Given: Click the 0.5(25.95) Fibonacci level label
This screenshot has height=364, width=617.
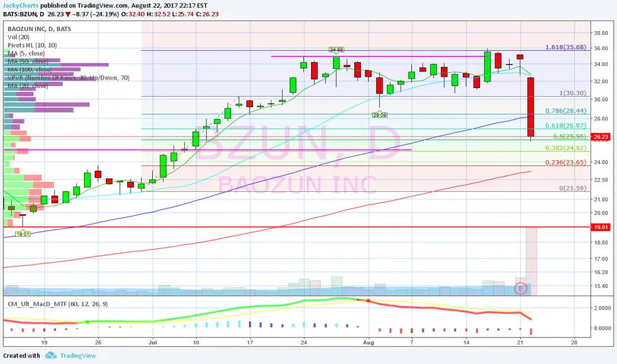Looking at the screenshot, I should coord(569,136).
